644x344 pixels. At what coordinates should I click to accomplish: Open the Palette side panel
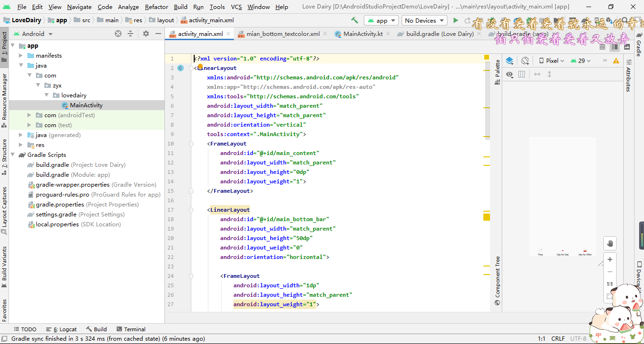tap(498, 72)
